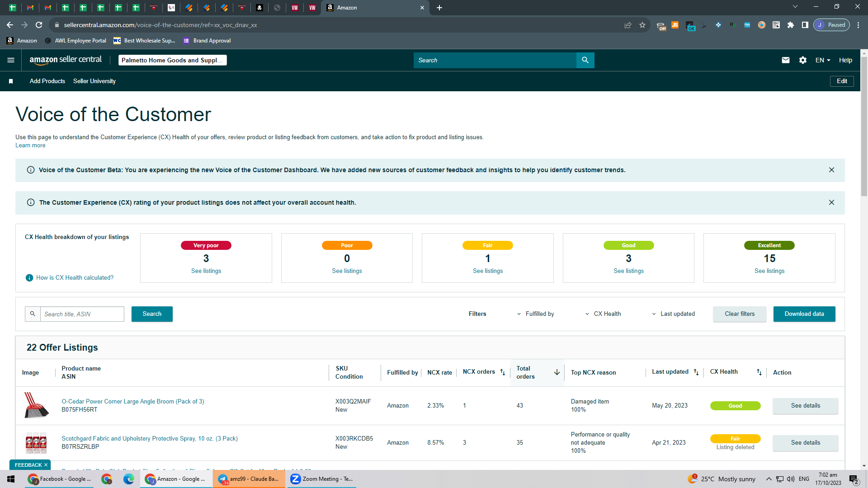This screenshot has width=868, height=488.
Task: See listings under the Fair rating
Action: point(488,271)
